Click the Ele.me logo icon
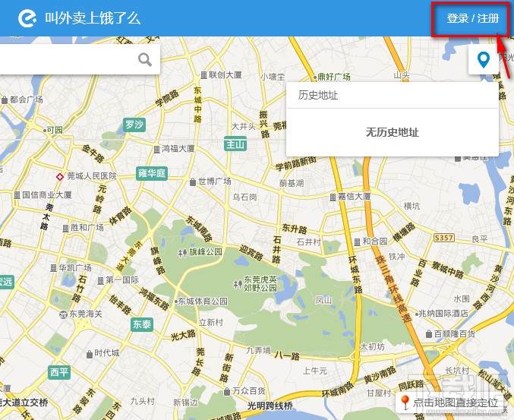The height and width of the screenshot is (420, 514). [x=27, y=18]
